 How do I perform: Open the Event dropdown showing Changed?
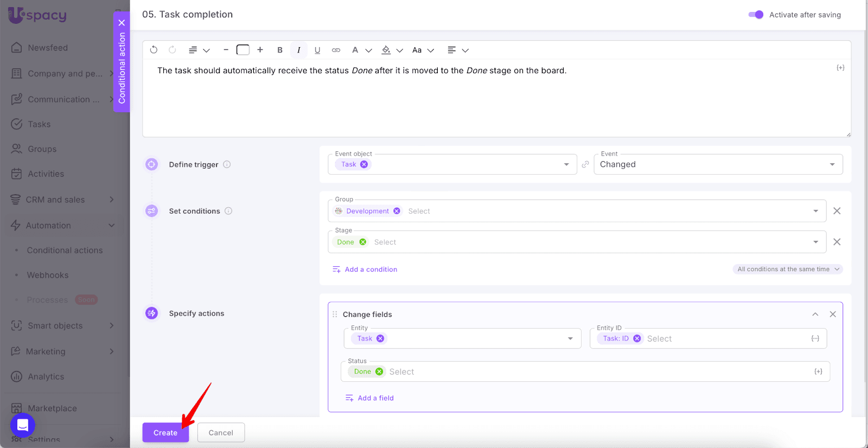point(718,164)
